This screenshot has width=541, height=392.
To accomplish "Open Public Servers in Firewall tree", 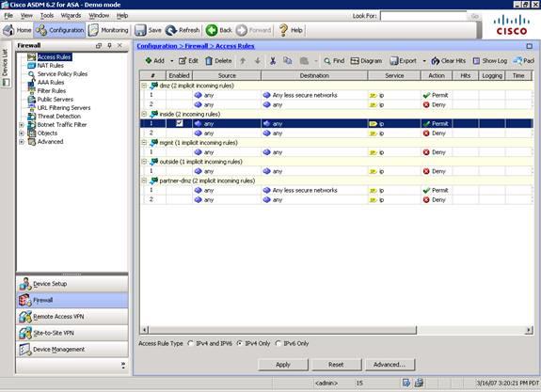I will pos(56,100).
